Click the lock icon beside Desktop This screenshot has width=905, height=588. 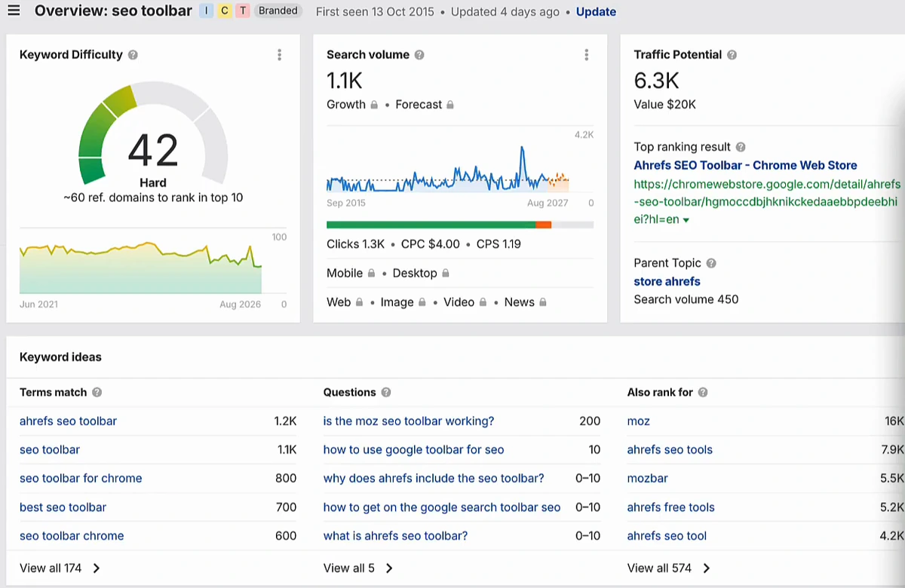pos(446,274)
